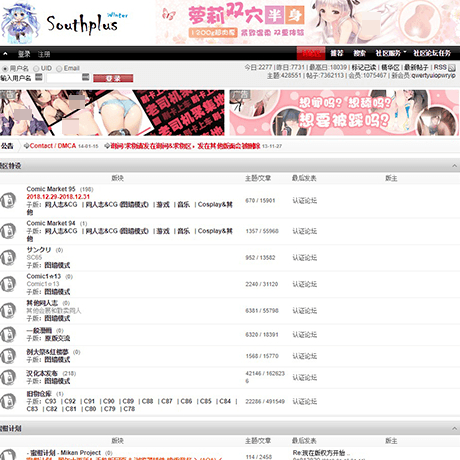Click the Comic Market 95 forum icon
Screen dimensions: 460x460
8,200
